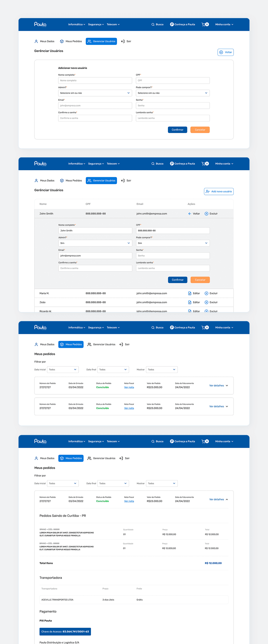Click the Email field containing john@empresa.com for John Smith
The width and height of the screenshot is (268, 644).
pos(95,255)
